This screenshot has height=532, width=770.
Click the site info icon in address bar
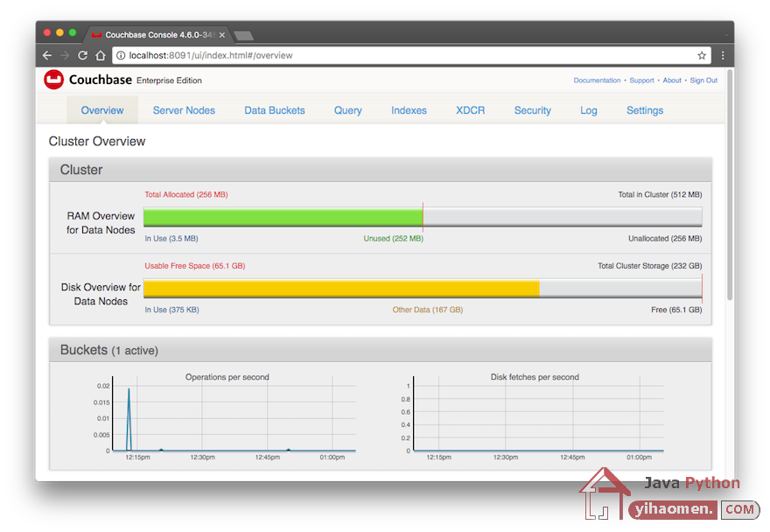tap(121, 55)
